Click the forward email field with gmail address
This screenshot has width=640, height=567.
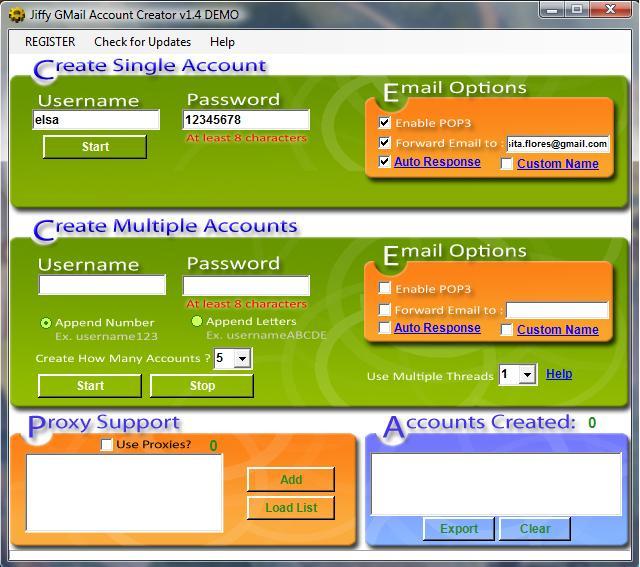click(x=558, y=144)
